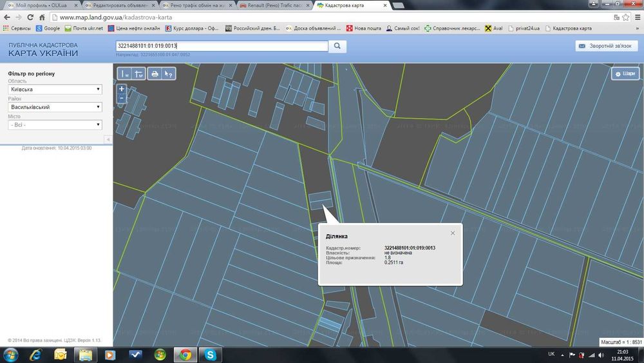The image size is (644, 363).
Task: Activate the identify parcel pointer tool
Action: (168, 74)
